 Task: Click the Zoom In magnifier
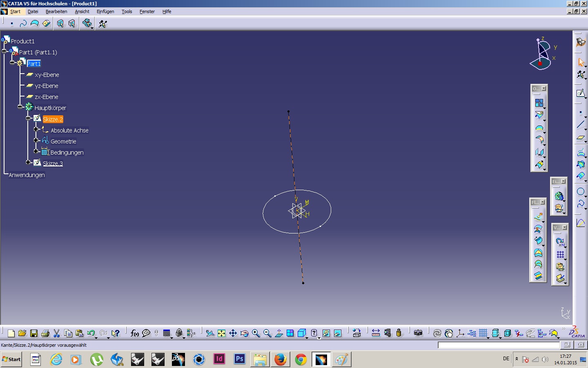click(256, 333)
